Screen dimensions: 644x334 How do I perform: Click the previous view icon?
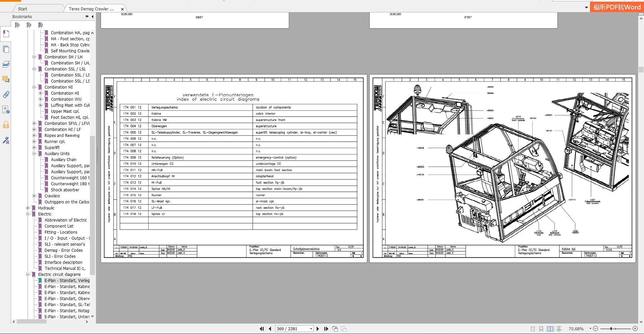point(335,329)
